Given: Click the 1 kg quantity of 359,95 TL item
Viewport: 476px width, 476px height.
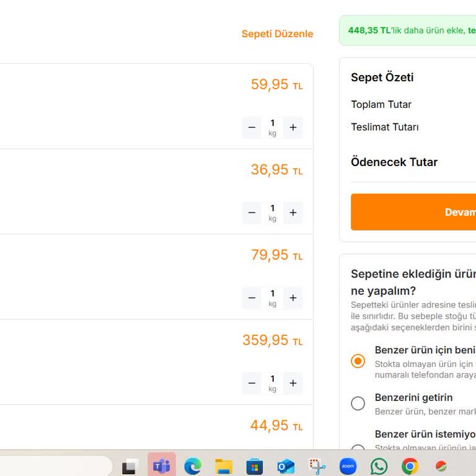Looking at the screenshot, I should click(272, 383).
